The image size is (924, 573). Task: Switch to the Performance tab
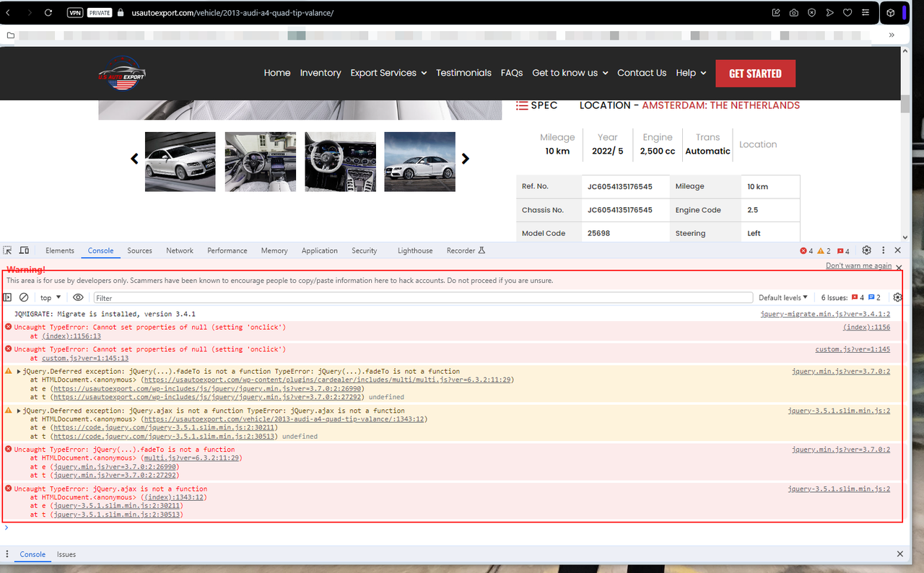[x=227, y=250]
